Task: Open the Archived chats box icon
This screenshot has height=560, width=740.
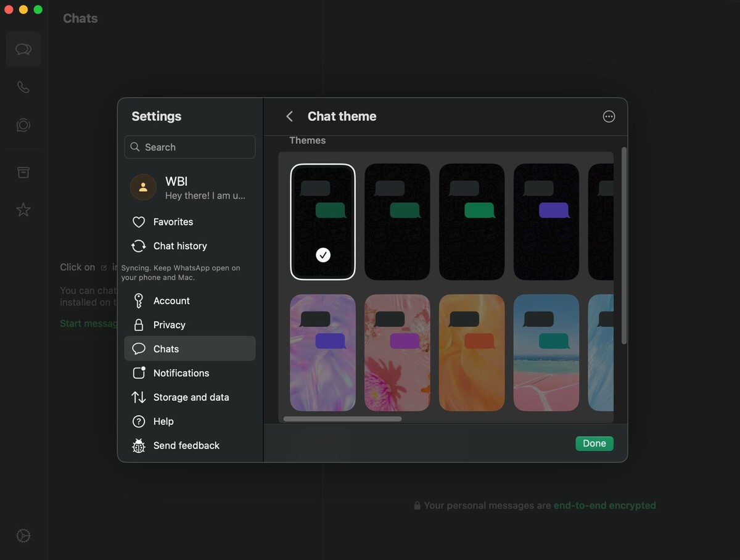Action: [23, 172]
